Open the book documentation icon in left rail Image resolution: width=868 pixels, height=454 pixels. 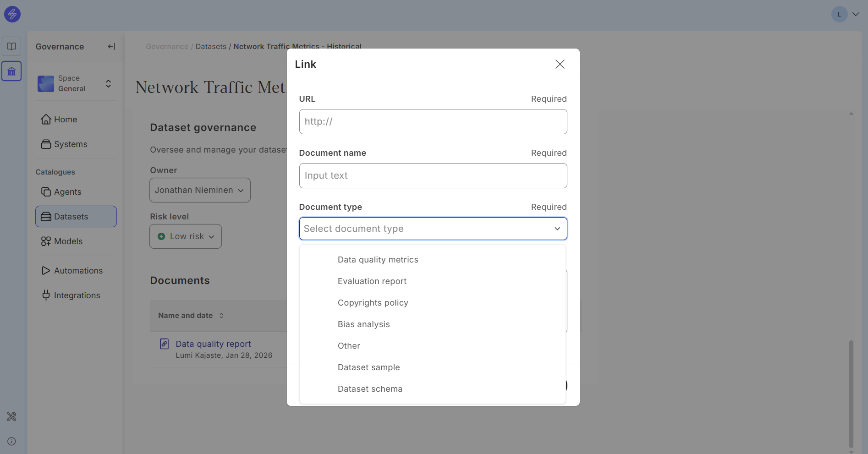pyautogui.click(x=11, y=46)
